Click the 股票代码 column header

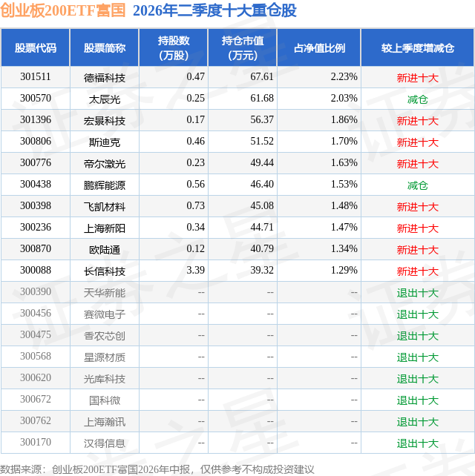point(36,47)
